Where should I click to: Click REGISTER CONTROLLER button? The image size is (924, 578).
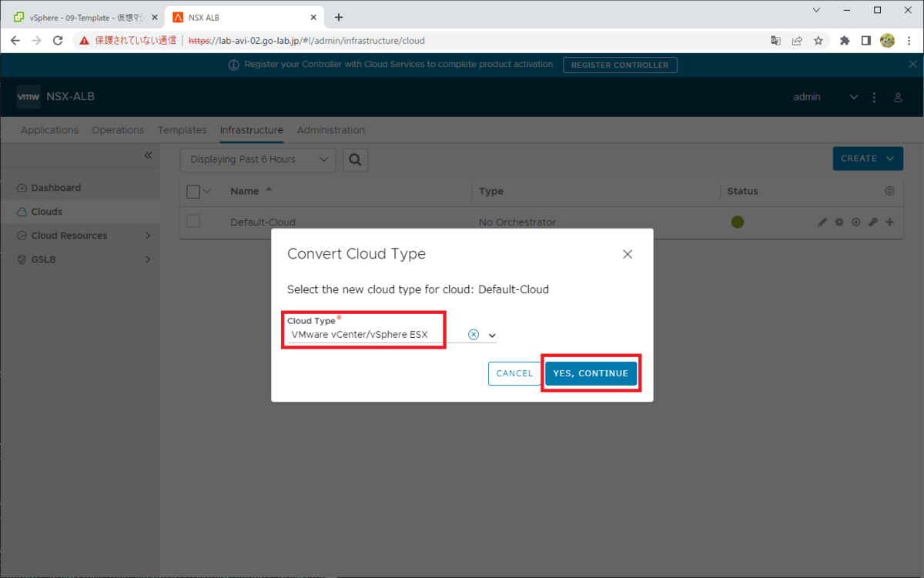pyautogui.click(x=620, y=65)
